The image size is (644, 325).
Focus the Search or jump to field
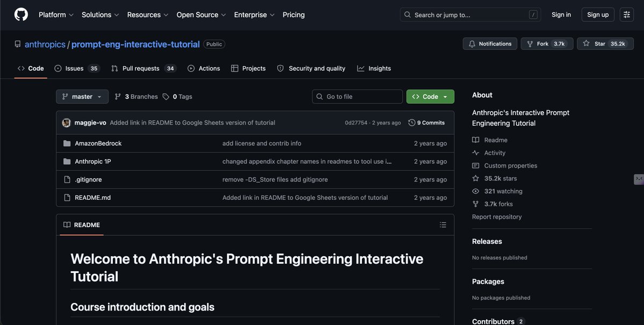pyautogui.click(x=471, y=15)
